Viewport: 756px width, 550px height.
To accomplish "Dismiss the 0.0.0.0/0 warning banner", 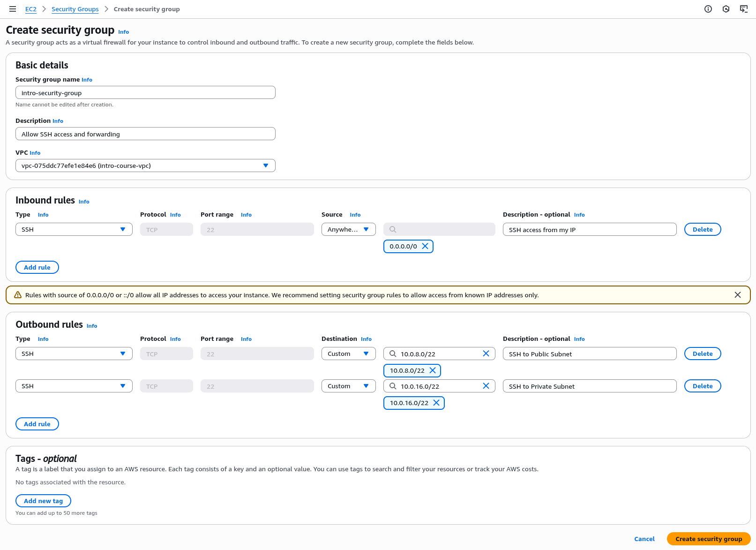I will 738,295.
